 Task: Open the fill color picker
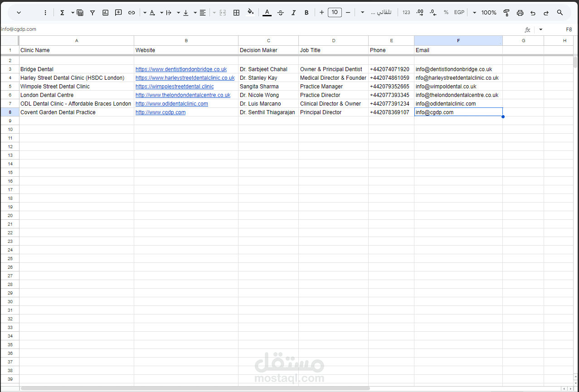pos(250,12)
